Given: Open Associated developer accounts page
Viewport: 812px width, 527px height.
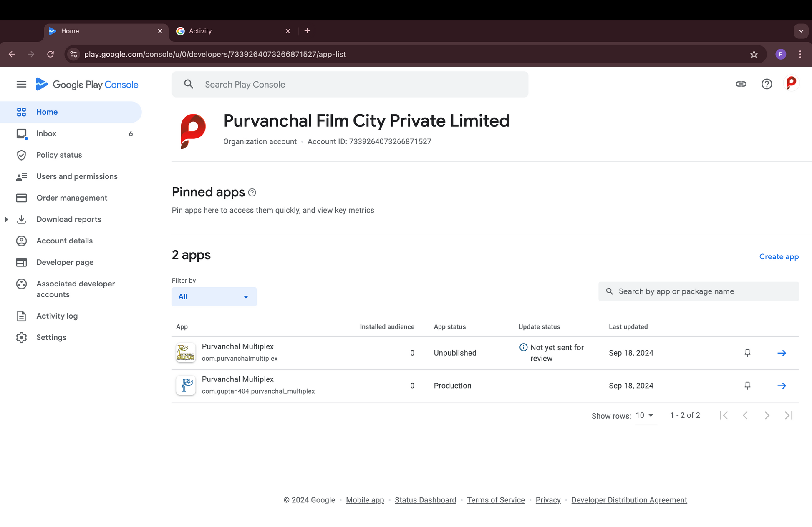Looking at the screenshot, I should tap(76, 289).
